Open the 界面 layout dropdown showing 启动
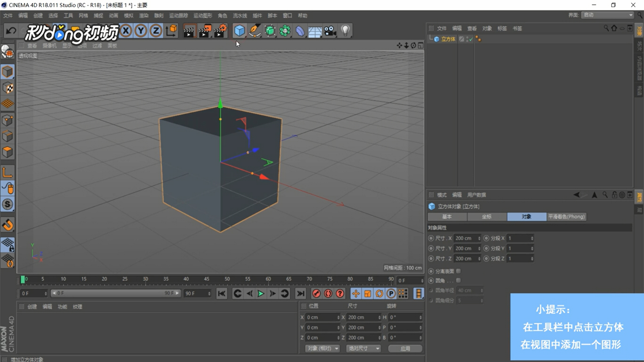644x362 pixels. 607,15
